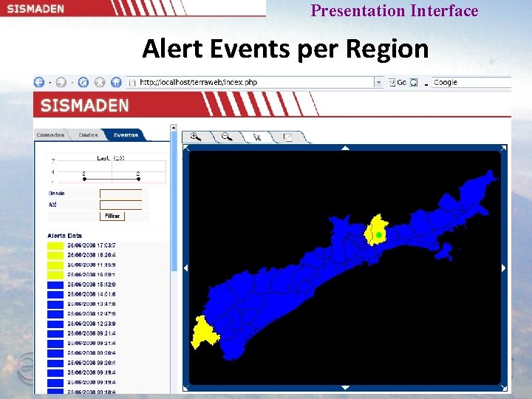Image resolution: width=532 pixels, height=399 pixels.
Task: Click the browser Forward arrow button
Action: coord(61,82)
